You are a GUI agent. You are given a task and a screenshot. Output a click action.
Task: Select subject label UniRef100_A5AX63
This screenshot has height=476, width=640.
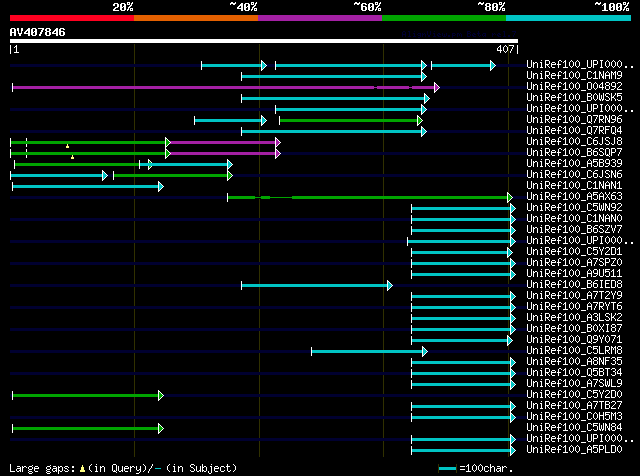coord(574,196)
